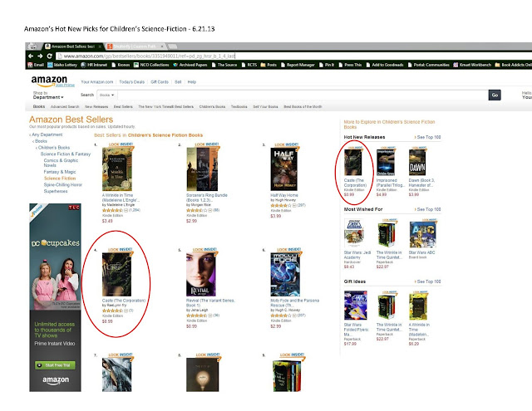Image resolution: width=532 pixels, height=411 pixels.
Task: Open Molly Fyde book cover
Action: tap(285, 274)
